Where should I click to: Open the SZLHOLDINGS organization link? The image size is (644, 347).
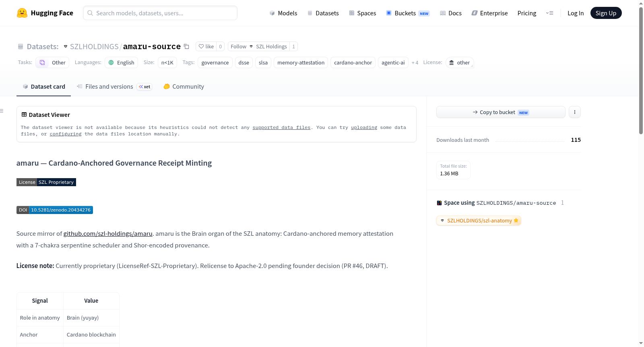pyautogui.click(x=94, y=47)
